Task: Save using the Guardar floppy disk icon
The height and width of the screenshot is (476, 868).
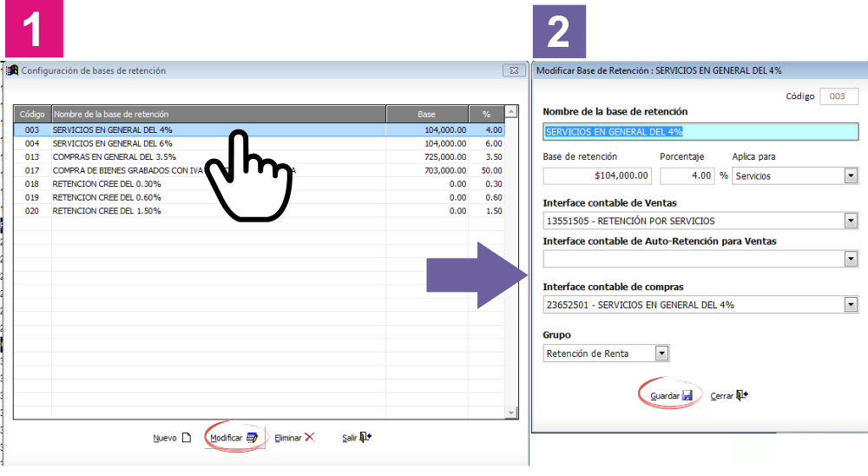Action: click(x=687, y=395)
